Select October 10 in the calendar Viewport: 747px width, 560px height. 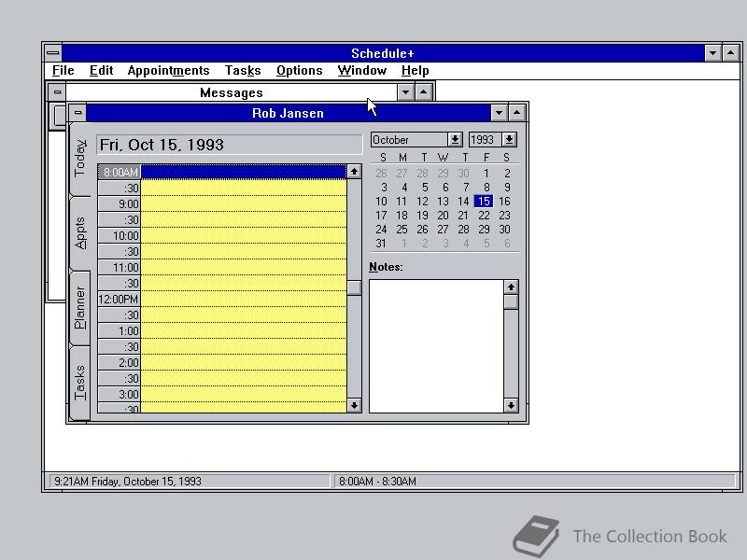point(381,202)
